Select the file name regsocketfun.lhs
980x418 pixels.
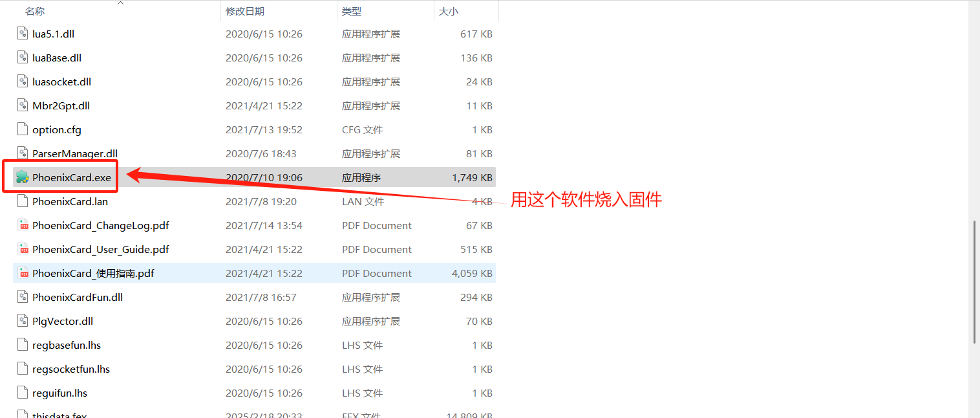tap(71, 369)
